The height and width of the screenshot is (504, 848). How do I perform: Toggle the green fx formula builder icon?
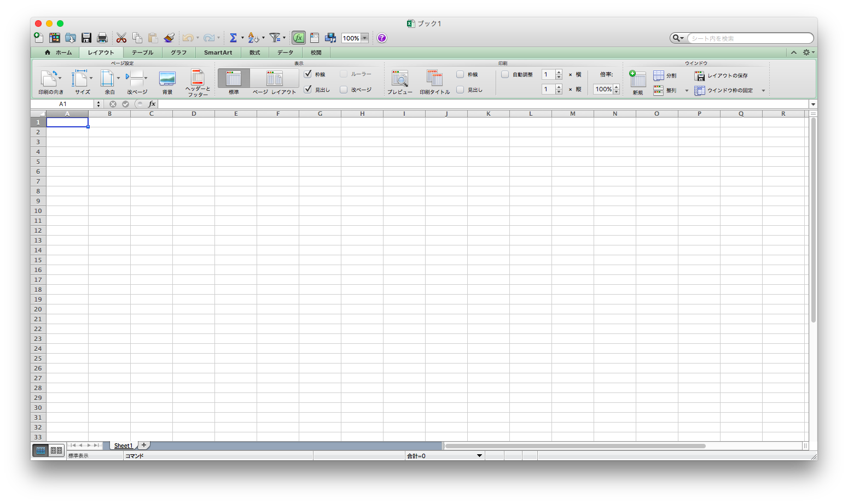299,38
